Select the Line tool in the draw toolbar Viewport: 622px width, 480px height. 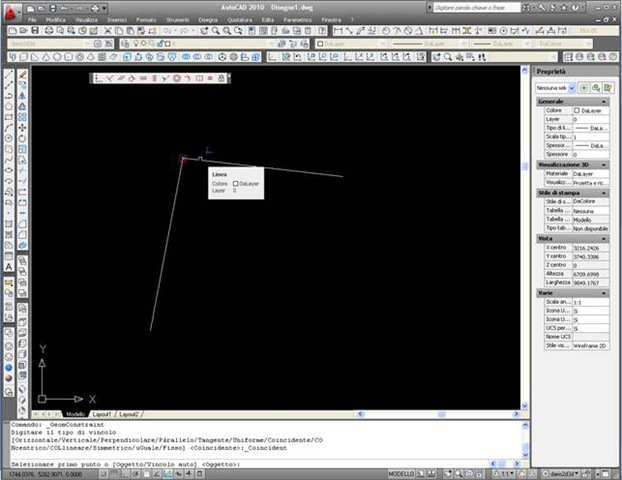pyautogui.click(x=9, y=74)
